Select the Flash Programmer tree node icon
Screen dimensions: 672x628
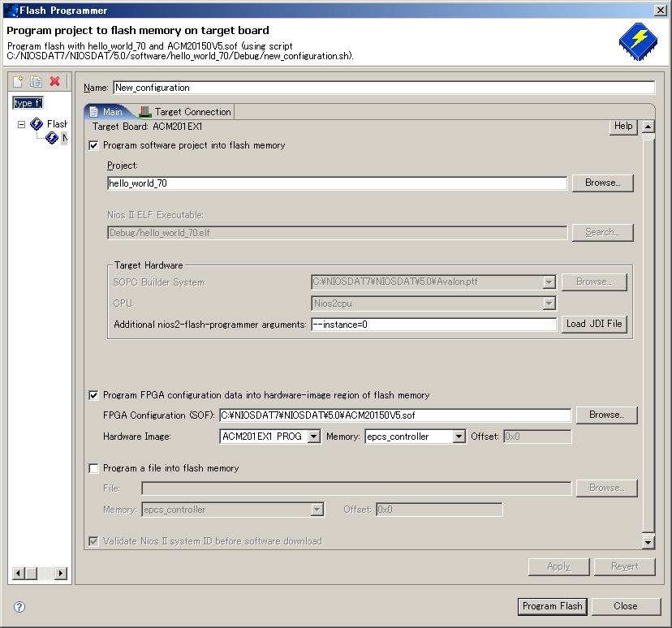coord(37,124)
